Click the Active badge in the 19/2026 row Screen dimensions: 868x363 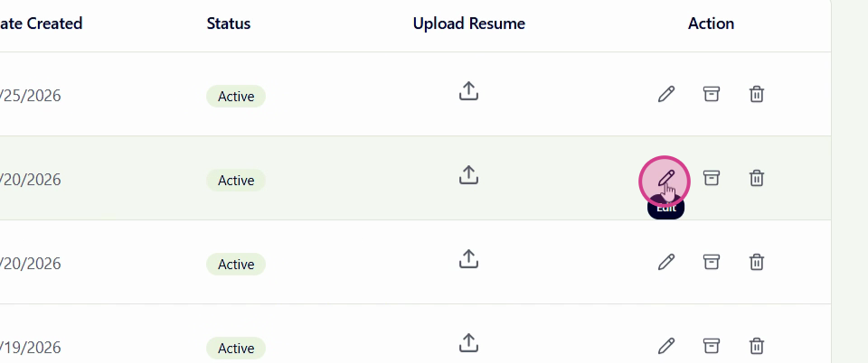[x=236, y=349]
